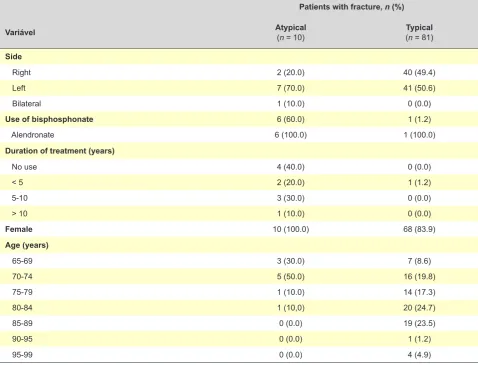The width and height of the screenshot is (478, 365).
Task: Select '20 (24.7)' in the 80-84 row
Action: click(419, 308)
